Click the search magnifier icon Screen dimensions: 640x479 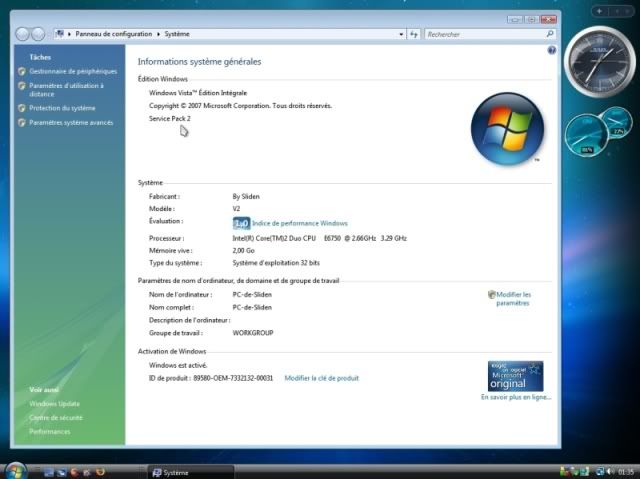(550, 34)
